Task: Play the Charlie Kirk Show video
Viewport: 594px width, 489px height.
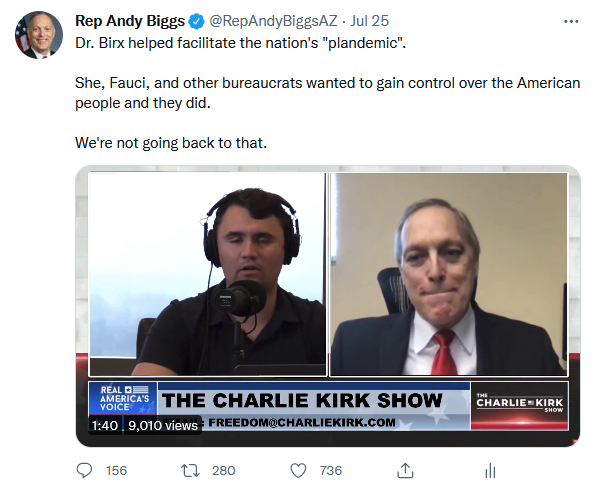Action: click(x=328, y=306)
